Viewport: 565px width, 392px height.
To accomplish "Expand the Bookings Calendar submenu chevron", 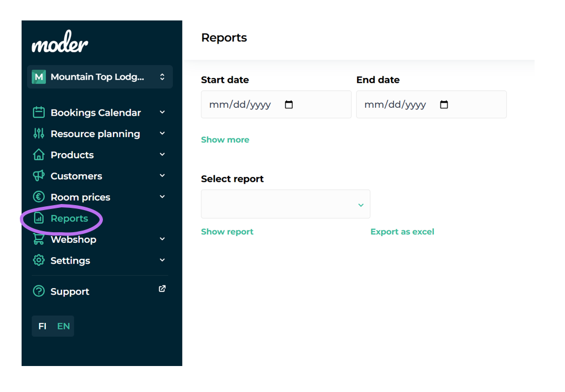I will click(162, 112).
